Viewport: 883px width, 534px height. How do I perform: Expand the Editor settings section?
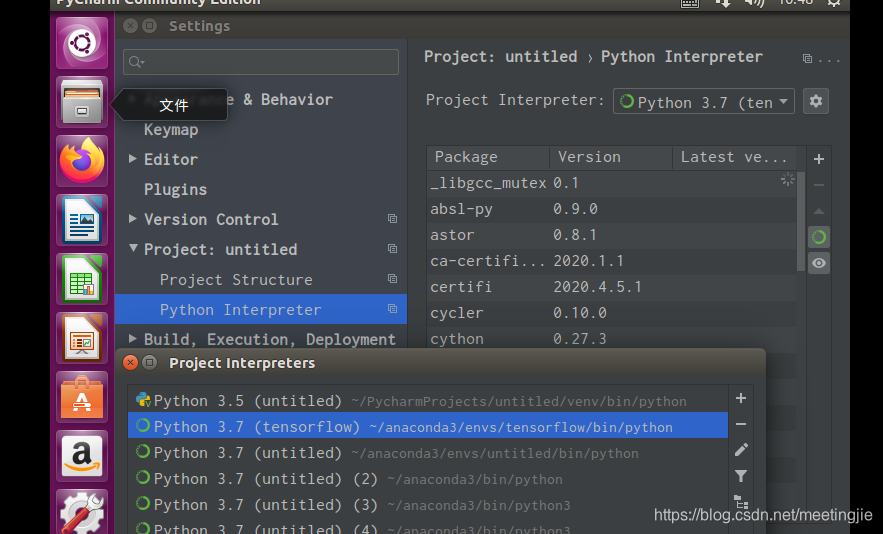(x=133, y=159)
